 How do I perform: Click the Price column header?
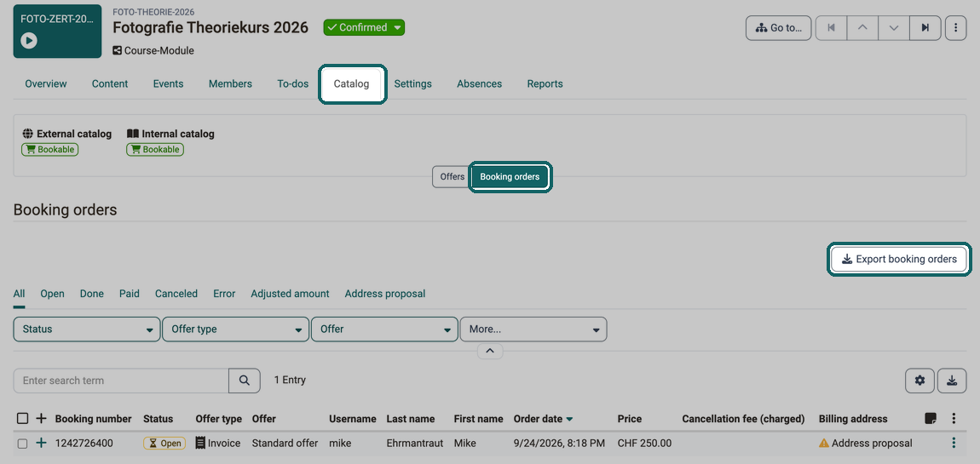(x=630, y=418)
